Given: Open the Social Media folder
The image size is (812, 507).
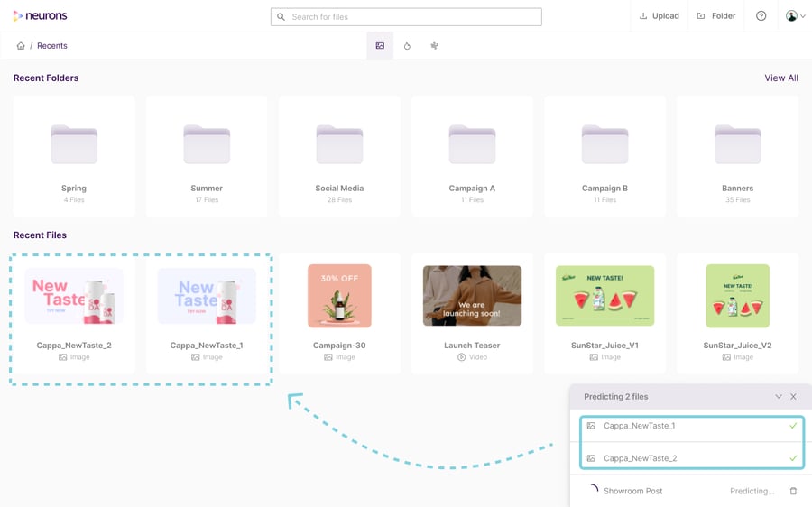Looking at the screenshot, I should tap(339, 156).
